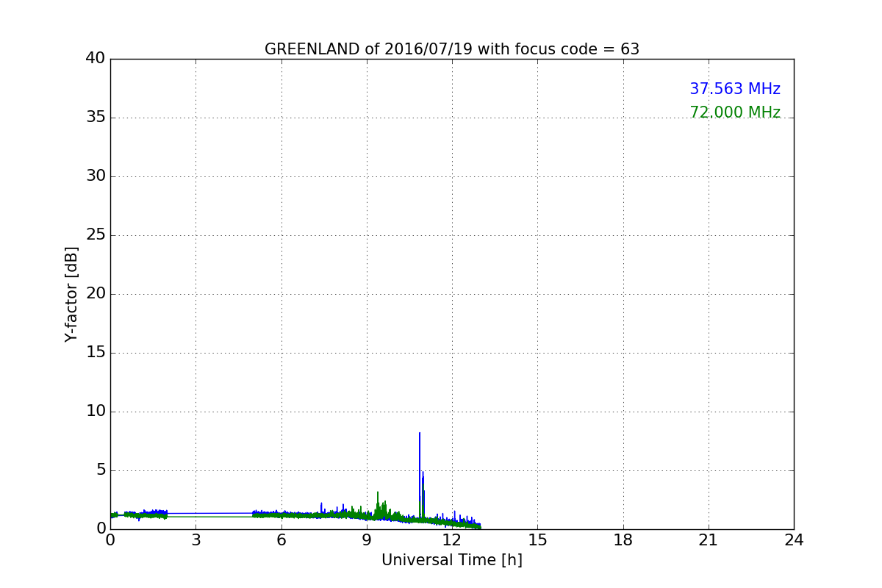Select the blue 37.563 MHz legend label
882x588 pixels.
[735, 89]
